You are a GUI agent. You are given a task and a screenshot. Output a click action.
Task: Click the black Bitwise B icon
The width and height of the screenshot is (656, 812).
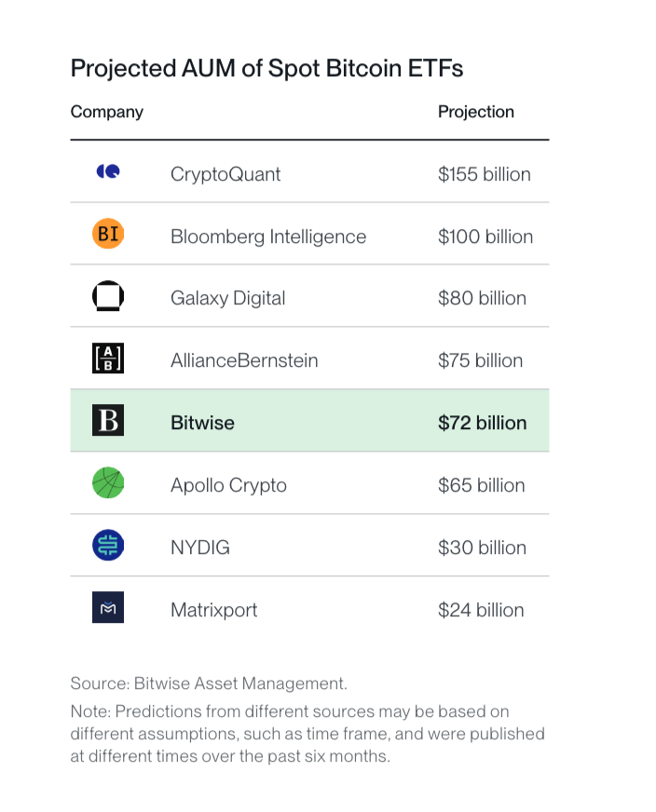click(108, 421)
